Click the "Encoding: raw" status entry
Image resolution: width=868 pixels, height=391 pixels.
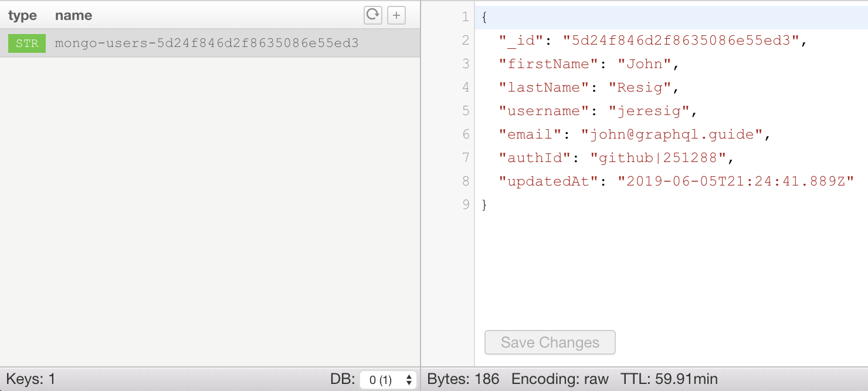(x=560, y=379)
